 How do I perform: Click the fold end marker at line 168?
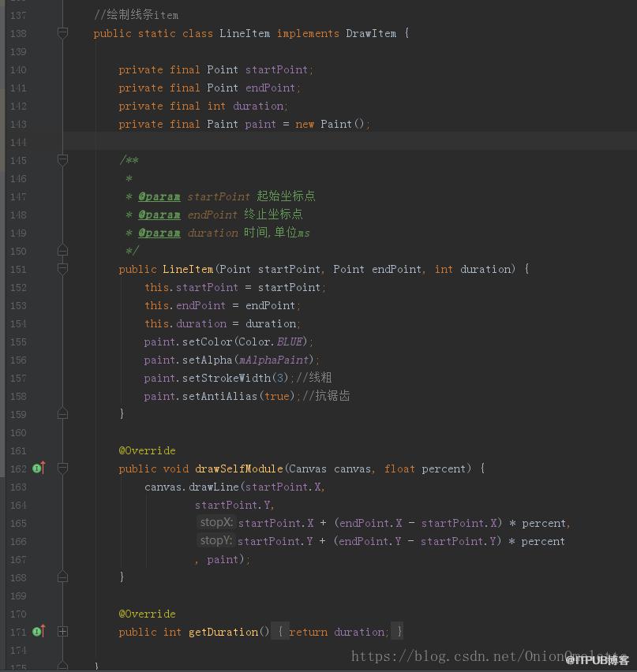(x=62, y=577)
